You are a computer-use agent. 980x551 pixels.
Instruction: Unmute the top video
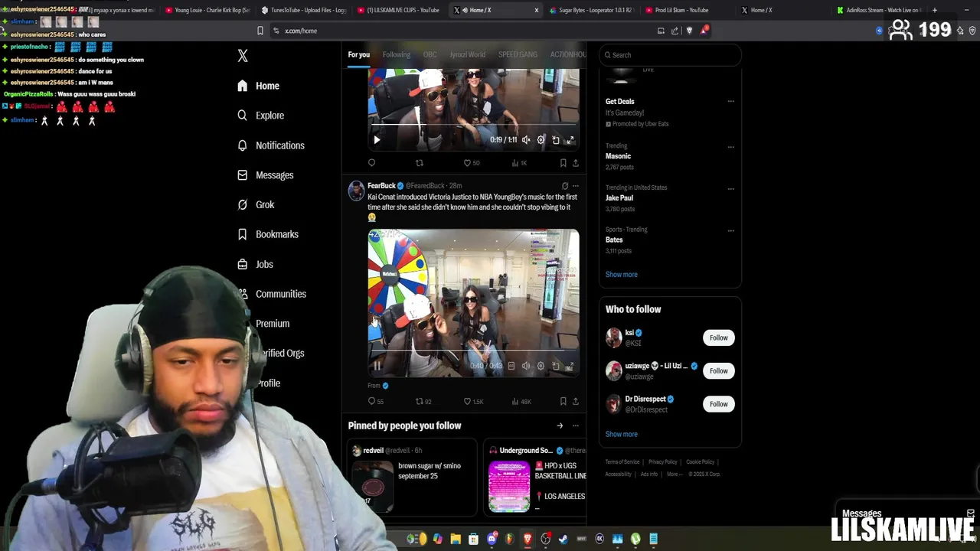526,140
